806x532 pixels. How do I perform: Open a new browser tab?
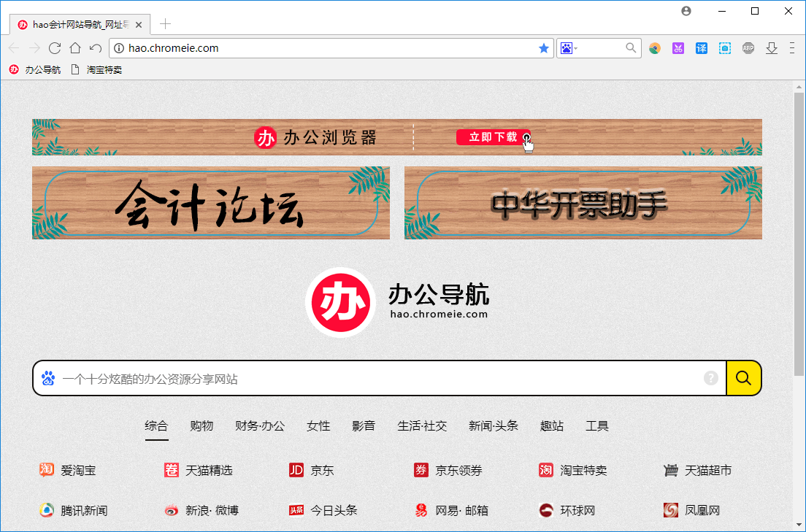pos(165,23)
